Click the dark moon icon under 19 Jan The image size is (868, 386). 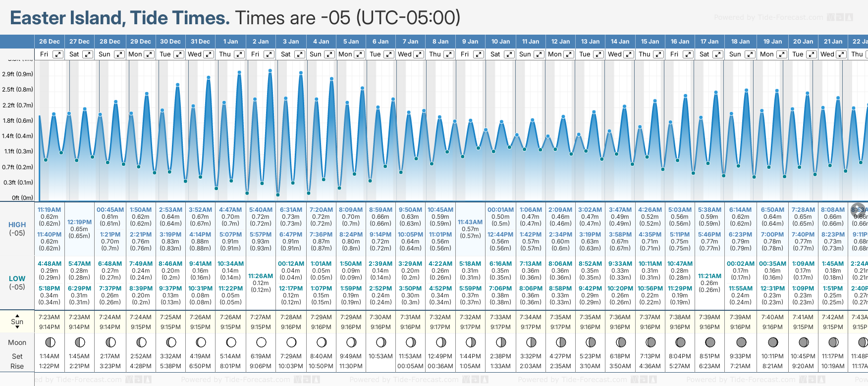coord(772,342)
